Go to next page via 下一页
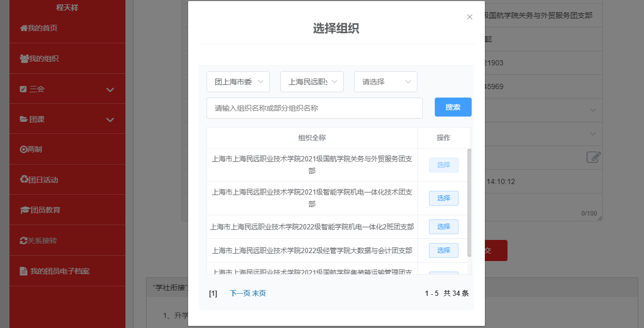644x328 pixels. click(x=240, y=293)
